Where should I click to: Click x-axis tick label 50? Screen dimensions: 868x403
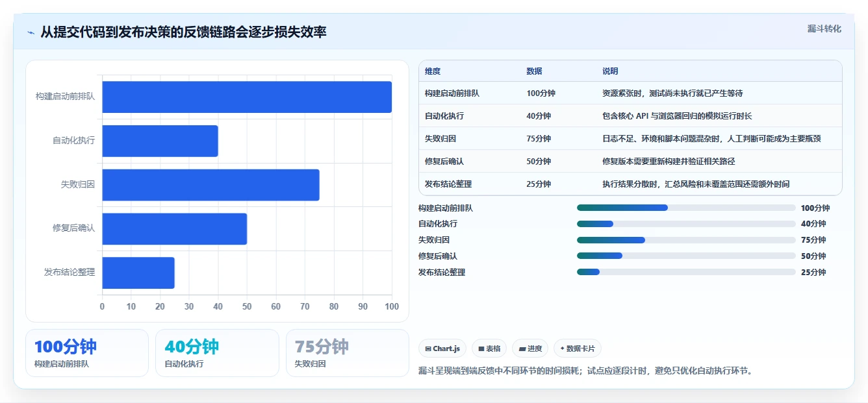(247, 306)
